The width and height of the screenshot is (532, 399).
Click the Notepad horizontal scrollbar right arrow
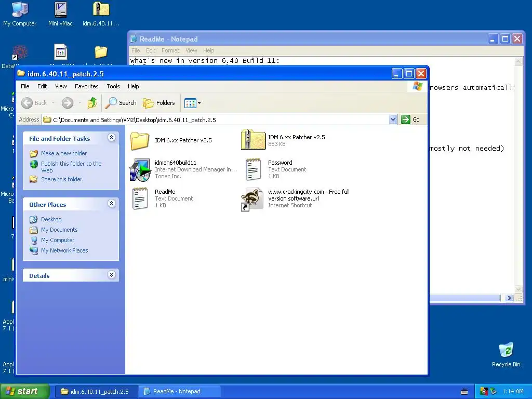[x=509, y=298]
